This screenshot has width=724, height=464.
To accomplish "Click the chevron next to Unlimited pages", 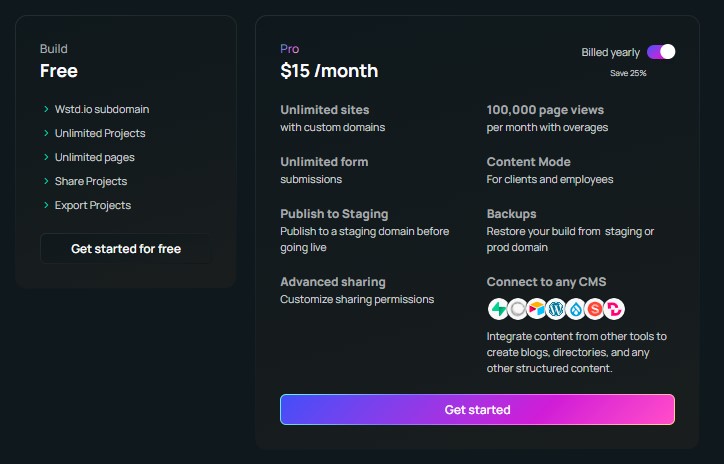I will pyautogui.click(x=46, y=157).
